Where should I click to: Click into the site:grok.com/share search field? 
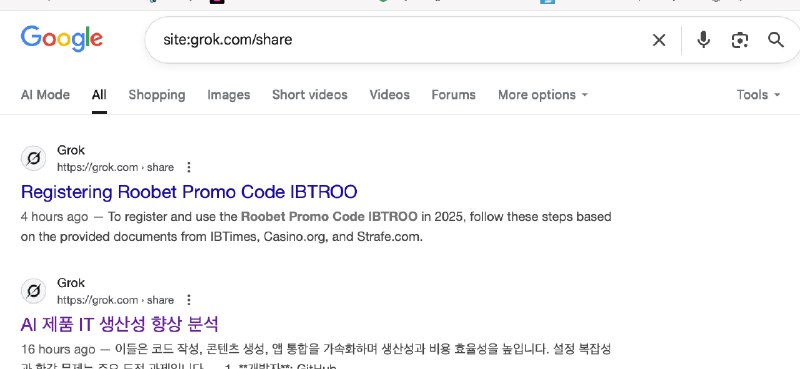tap(398, 40)
